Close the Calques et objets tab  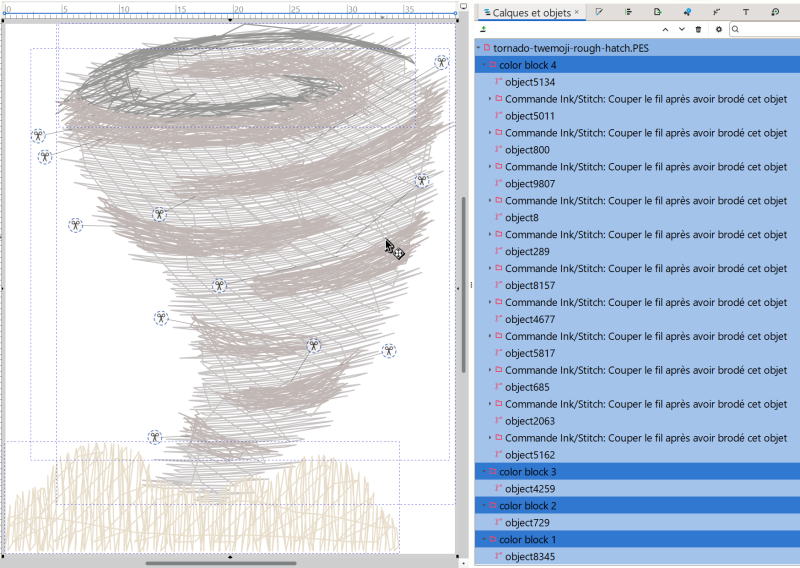pyautogui.click(x=577, y=12)
